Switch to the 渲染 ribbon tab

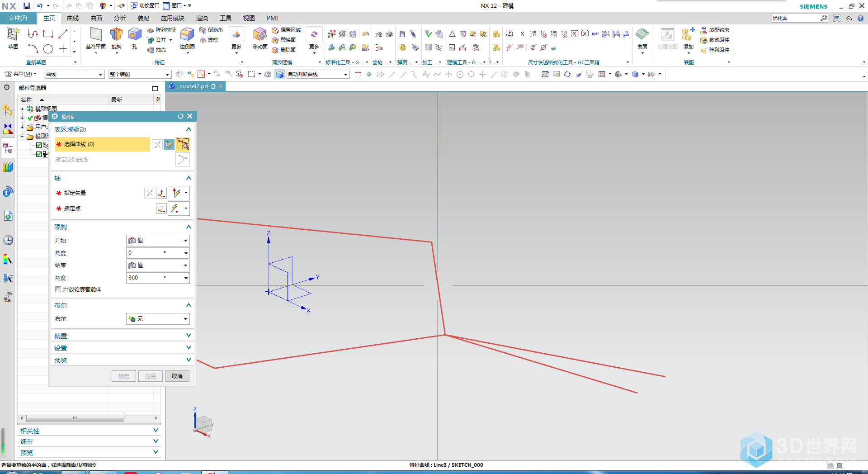pos(202,18)
